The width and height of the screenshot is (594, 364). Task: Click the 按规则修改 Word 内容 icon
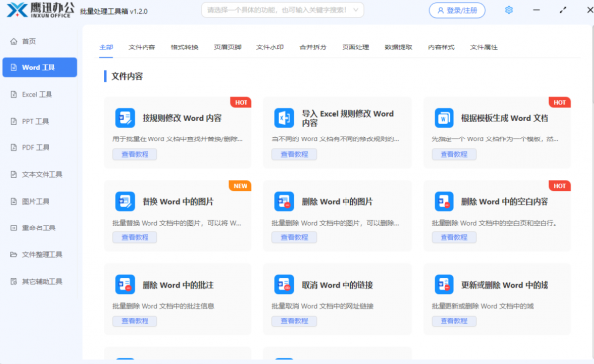pyautogui.click(x=125, y=118)
